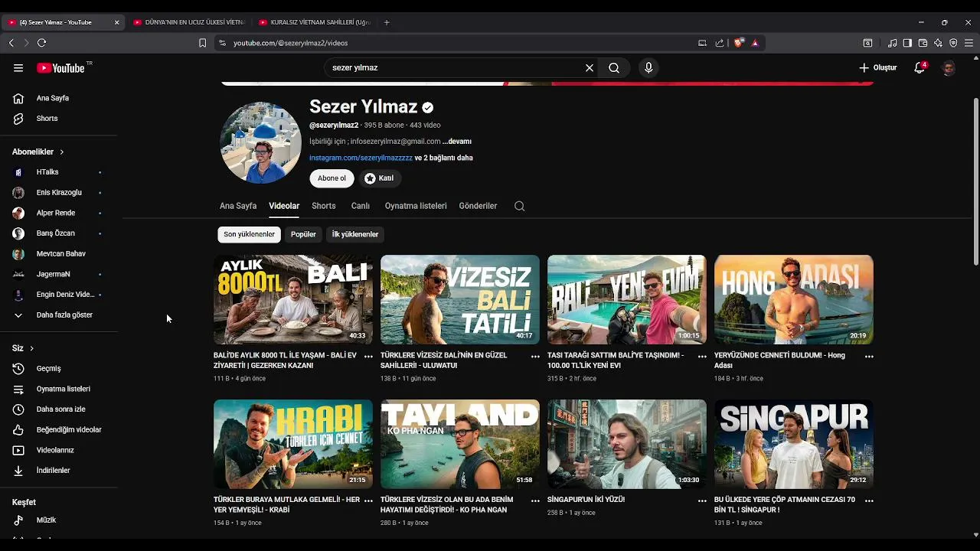The height and width of the screenshot is (551, 980).
Task: Open the SİNGAPUR 29:12 video thumbnail
Action: point(794,444)
